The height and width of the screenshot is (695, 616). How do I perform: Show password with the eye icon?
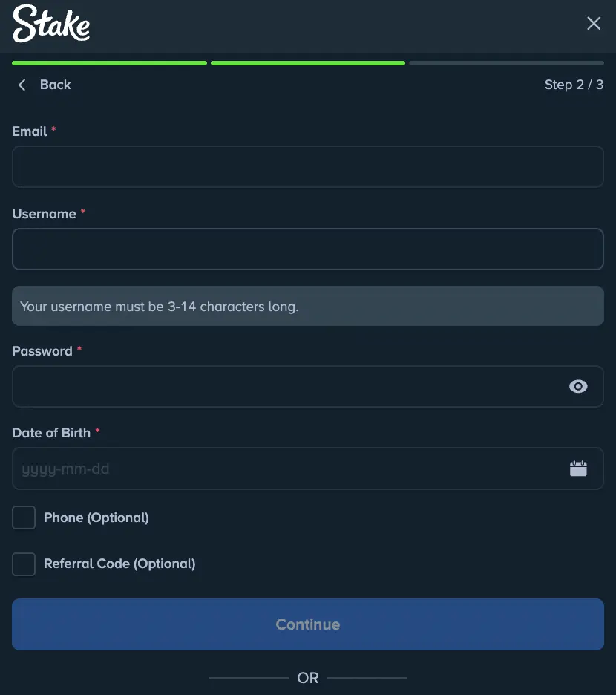(578, 386)
